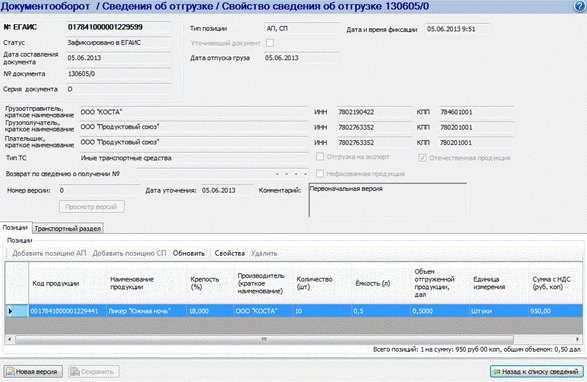Image resolution: width=587 pixels, height=382 pixels.
Task: Click Удалить in the positions toolbar
Action: 264,253
